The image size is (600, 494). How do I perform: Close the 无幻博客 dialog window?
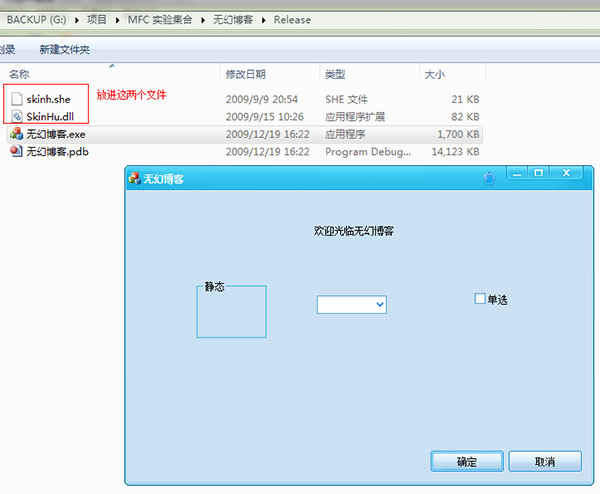[566, 173]
